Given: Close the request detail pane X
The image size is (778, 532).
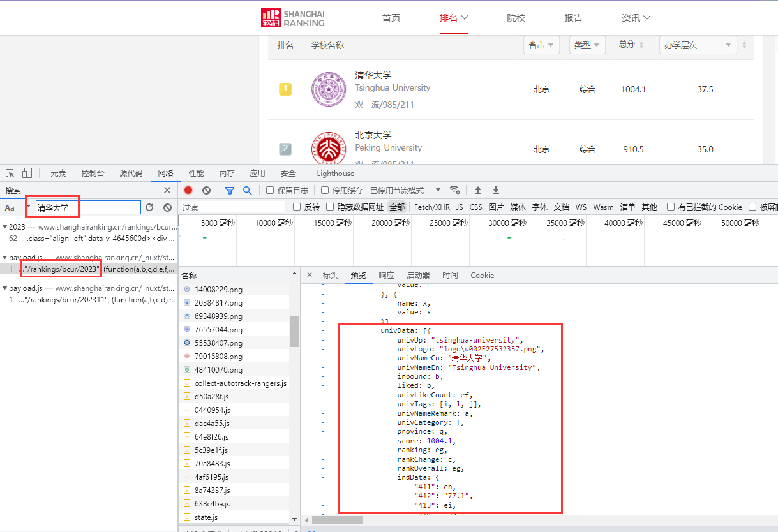Looking at the screenshot, I should [x=310, y=275].
